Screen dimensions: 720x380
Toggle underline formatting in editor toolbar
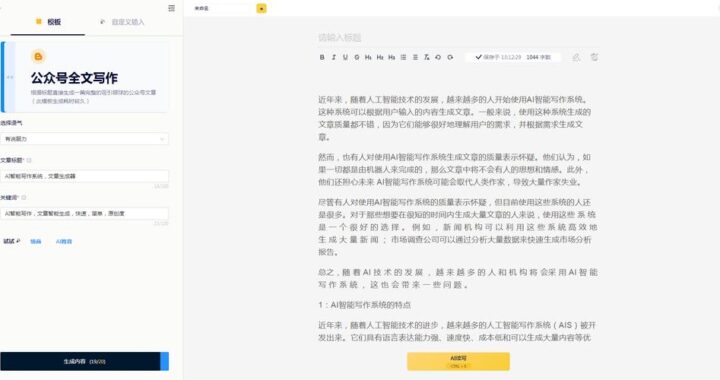[345, 57]
